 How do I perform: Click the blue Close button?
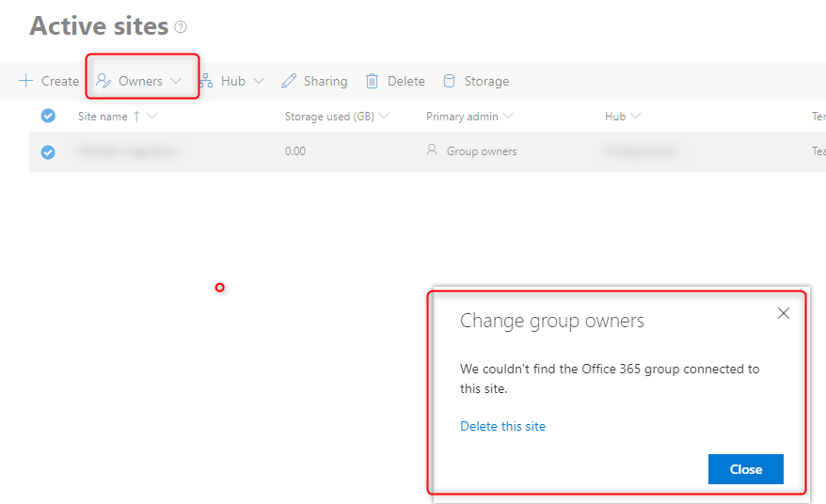[745, 469]
